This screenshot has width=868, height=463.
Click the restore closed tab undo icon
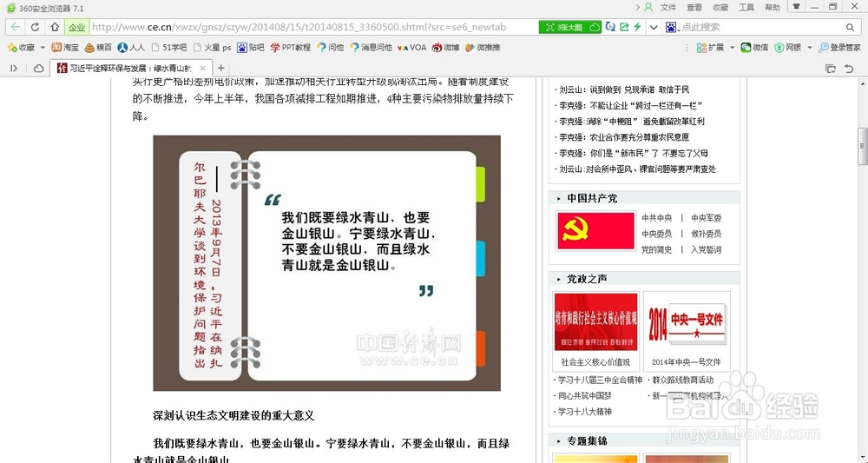pos(849,68)
